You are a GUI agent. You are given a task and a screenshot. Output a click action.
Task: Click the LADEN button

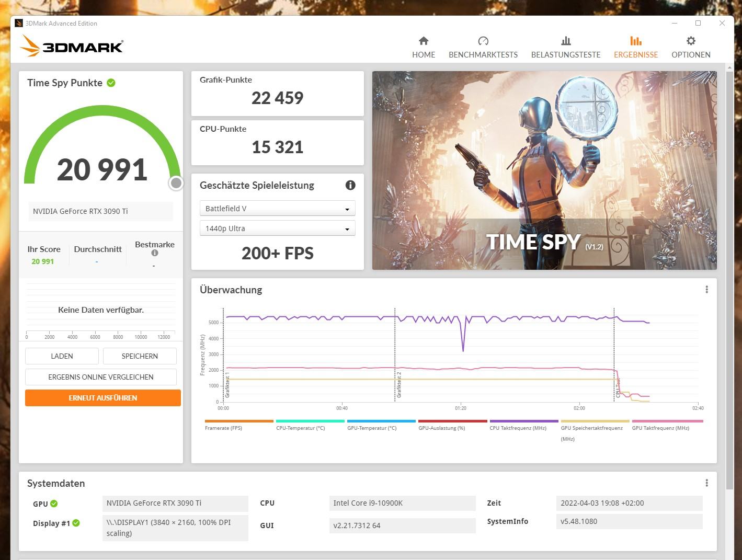pyautogui.click(x=62, y=356)
